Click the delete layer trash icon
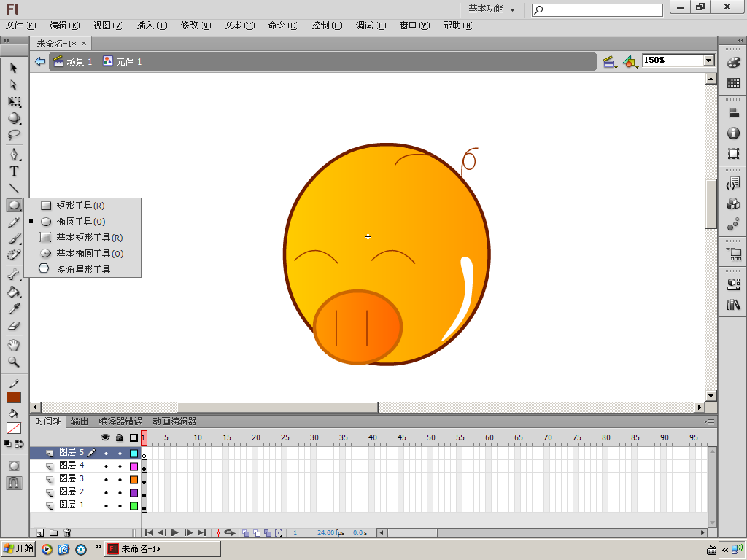The width and height of the screenshot is (747, 560). tap(67, 533)
